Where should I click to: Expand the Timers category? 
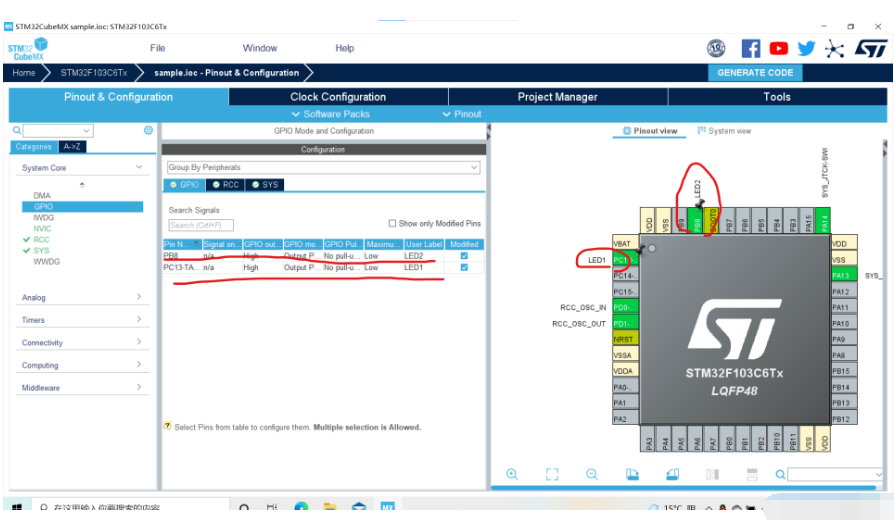[82, 320]
